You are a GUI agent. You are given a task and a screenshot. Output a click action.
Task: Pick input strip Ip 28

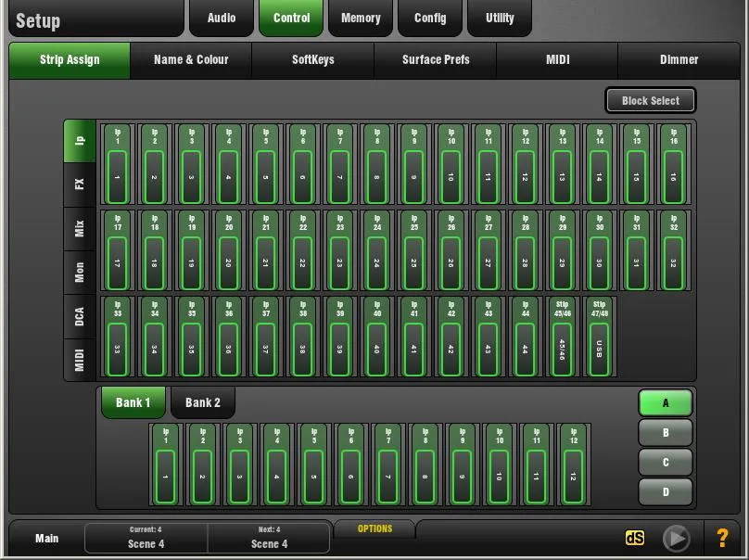point(526,250)
